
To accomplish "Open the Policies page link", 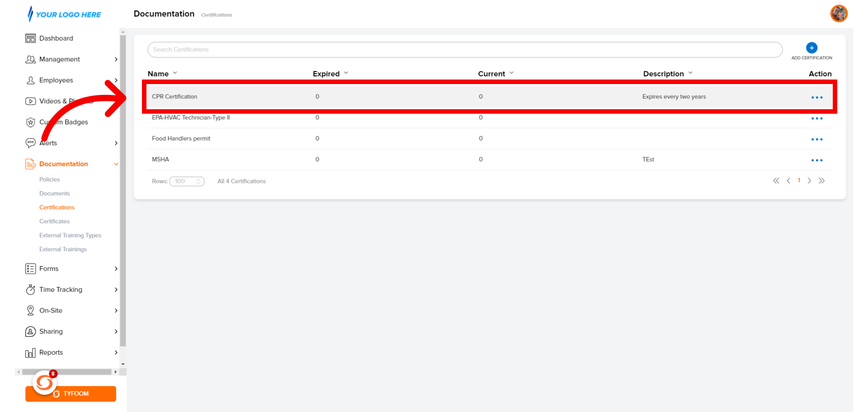I will [x=50, y=179].
